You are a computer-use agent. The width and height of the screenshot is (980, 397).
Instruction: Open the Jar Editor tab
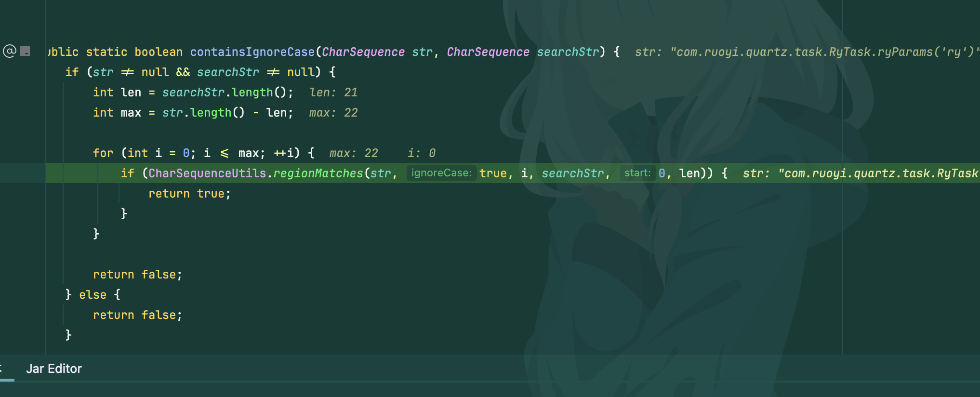[54, 369]
